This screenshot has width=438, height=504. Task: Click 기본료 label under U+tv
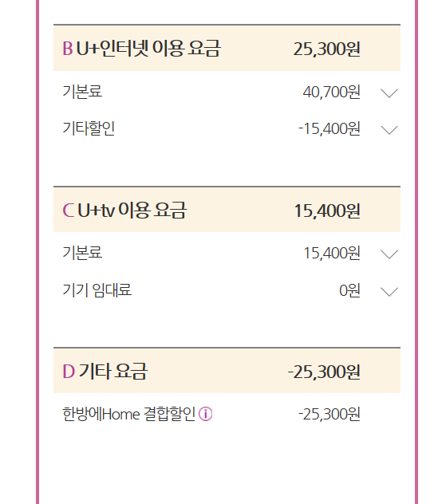click(x=82, y=253)
